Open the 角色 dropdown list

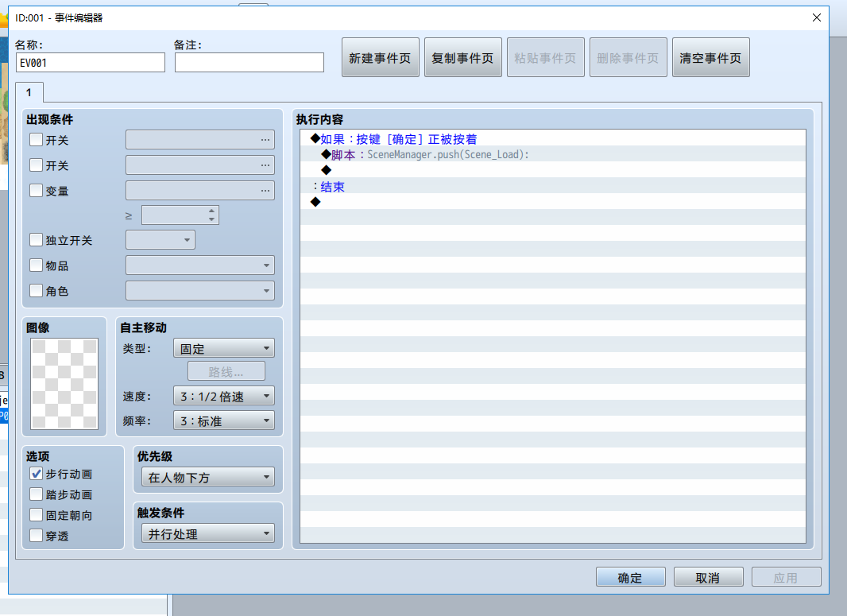tap(200, 291)
